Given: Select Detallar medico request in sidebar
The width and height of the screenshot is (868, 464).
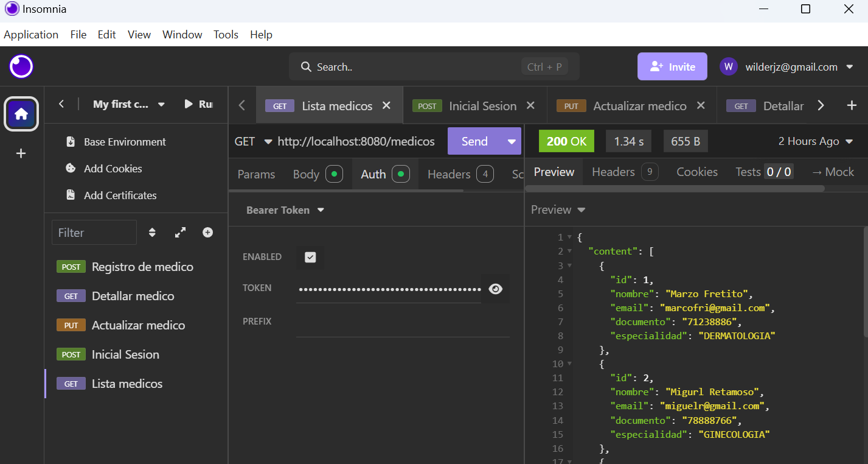Looking at the screenshot, I should point(136,296).
